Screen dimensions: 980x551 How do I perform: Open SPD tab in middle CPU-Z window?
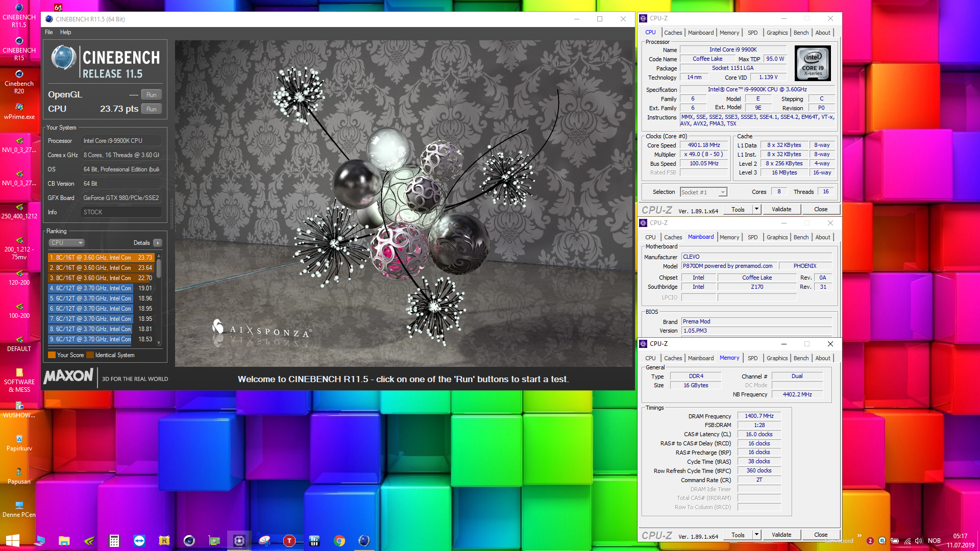pyautogui.click(x=752, y=237)
